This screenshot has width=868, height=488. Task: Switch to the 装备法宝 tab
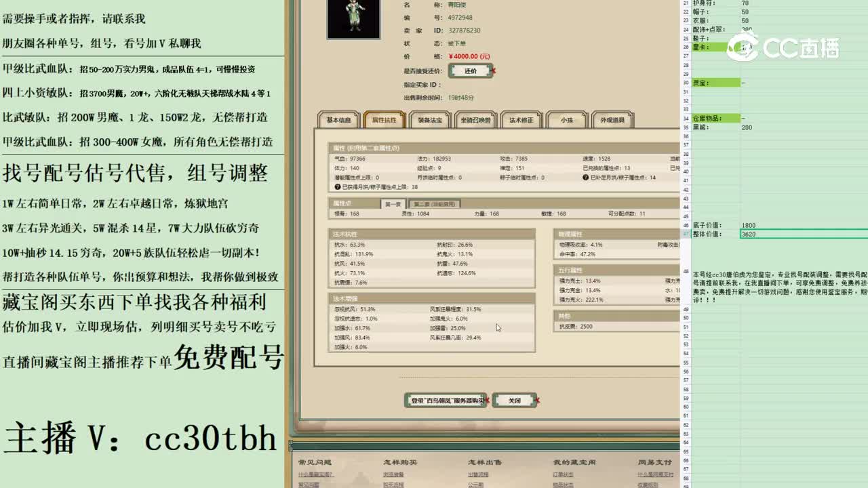coord(430,120)
